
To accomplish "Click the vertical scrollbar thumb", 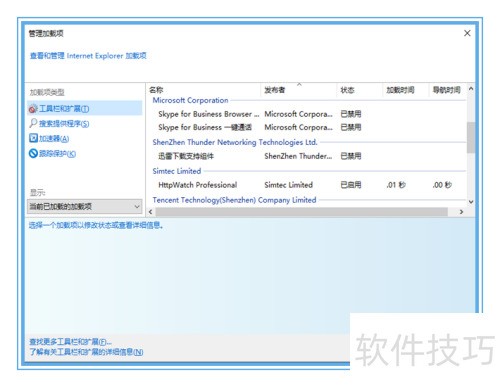I will [471, 137].
